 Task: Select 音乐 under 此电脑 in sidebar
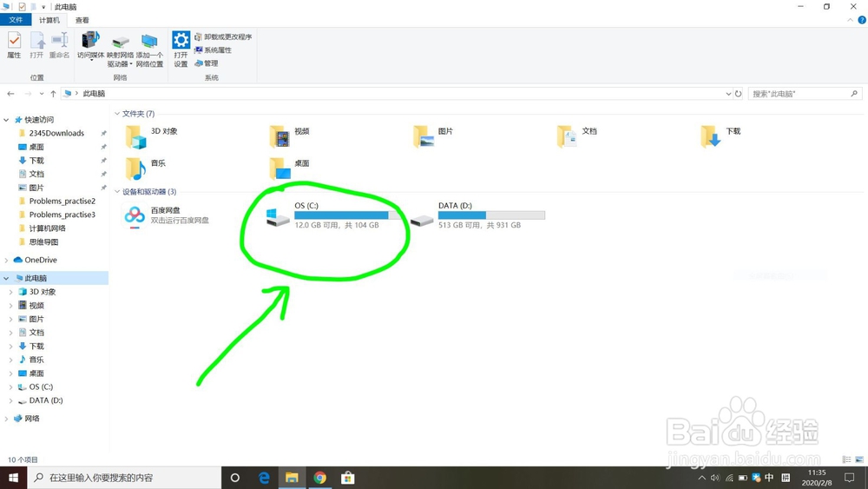coord(36,360)
